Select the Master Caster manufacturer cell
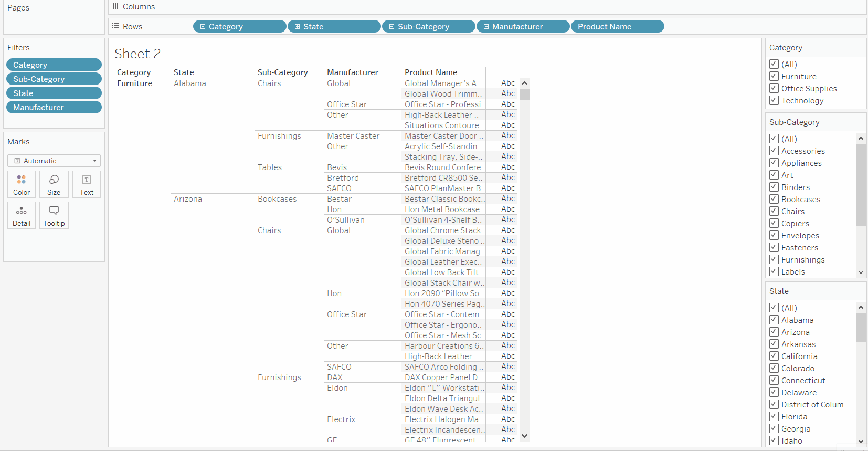868x451 pixels. point(353,136)
